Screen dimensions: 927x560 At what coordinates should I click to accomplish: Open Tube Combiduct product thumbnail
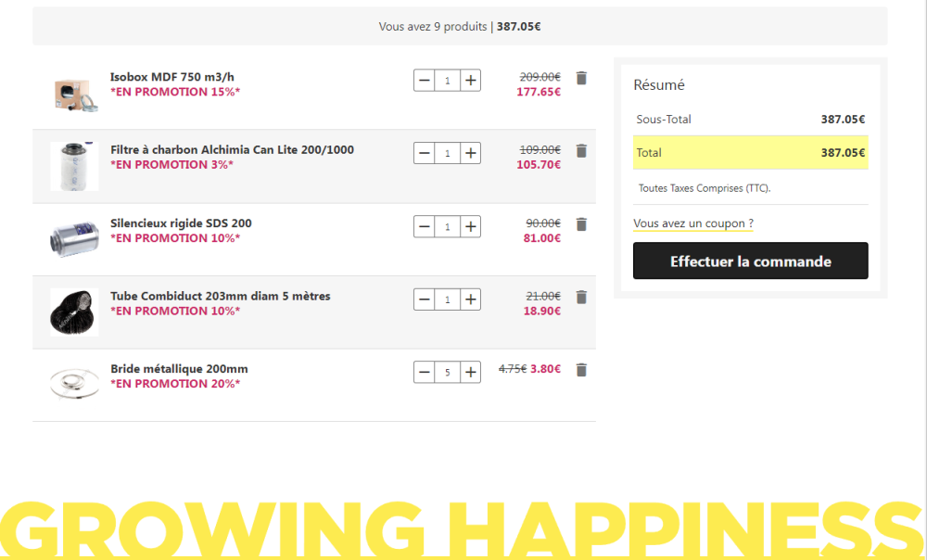[74, 312]
